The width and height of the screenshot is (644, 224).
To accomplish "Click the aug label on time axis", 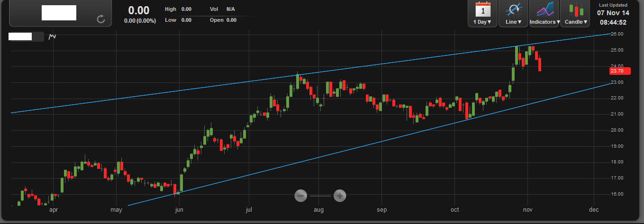I will click(x=318, y=209).
